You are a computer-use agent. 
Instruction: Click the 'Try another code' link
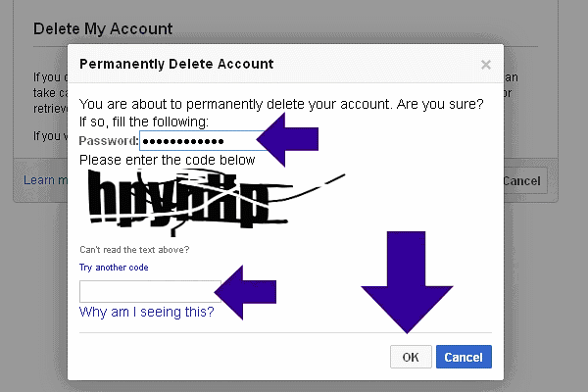(x=114, y=267)
